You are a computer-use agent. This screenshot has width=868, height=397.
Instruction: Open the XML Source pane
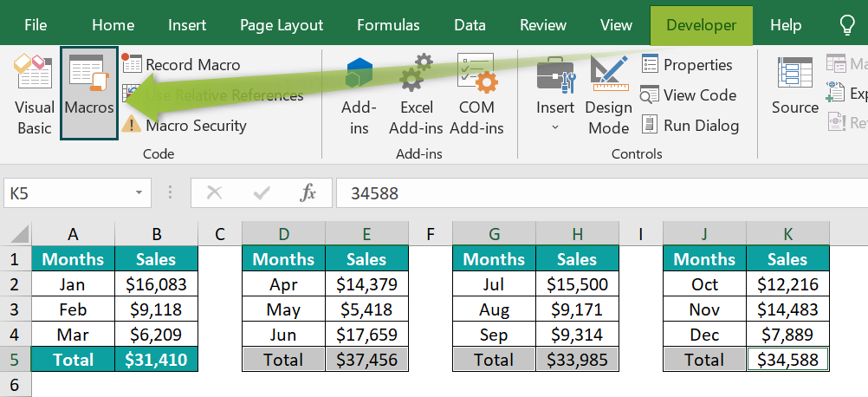click(x=795, y=86)
